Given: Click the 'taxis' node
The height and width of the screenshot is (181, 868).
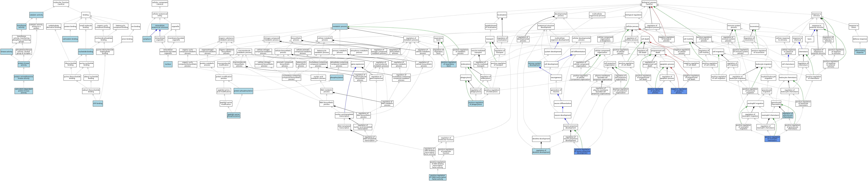Looking at the screenshot, I should [x=809, y=39].
